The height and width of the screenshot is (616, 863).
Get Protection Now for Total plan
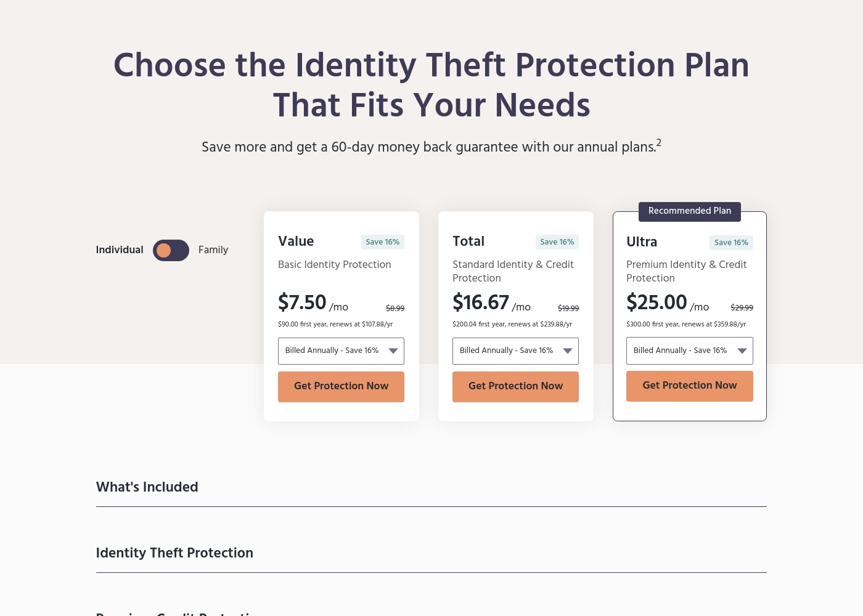click(x=515, y=386)
